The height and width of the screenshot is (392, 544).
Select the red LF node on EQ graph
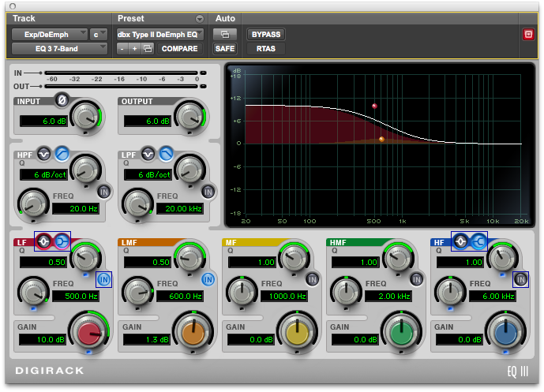click(x=374, y=106)
